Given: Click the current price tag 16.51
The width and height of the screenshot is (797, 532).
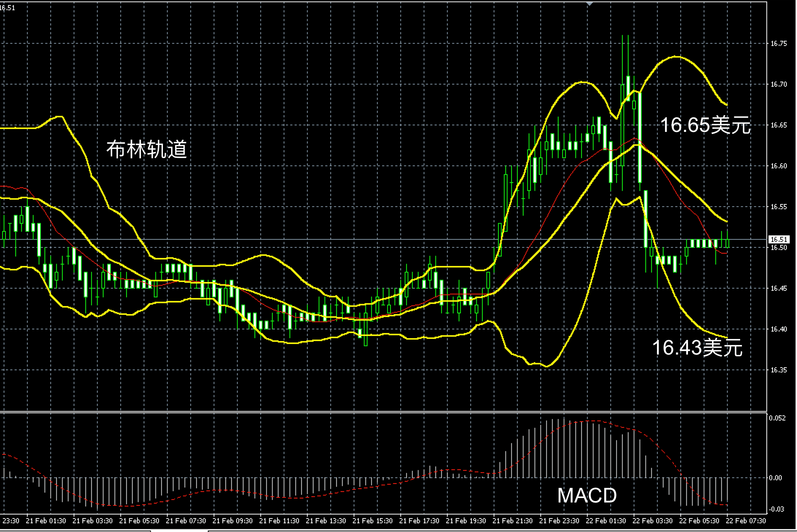Looking at the screenshot, I should point(779,239).
